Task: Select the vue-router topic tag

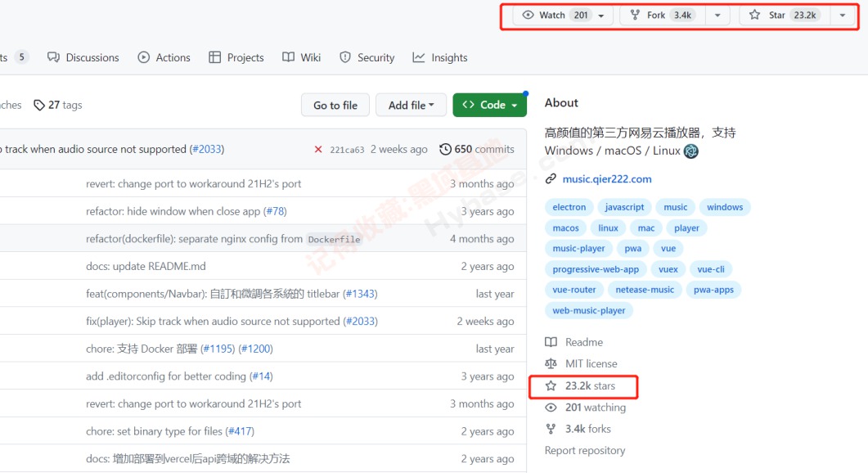Action: point(574,290)
